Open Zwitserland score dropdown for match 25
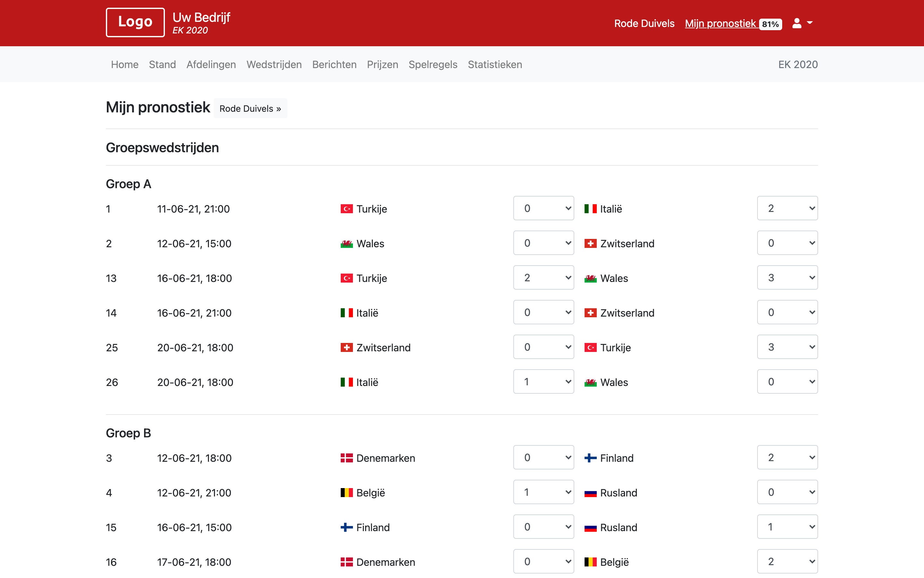The height and width of the screenshot is (578, 924). [543, 347]
